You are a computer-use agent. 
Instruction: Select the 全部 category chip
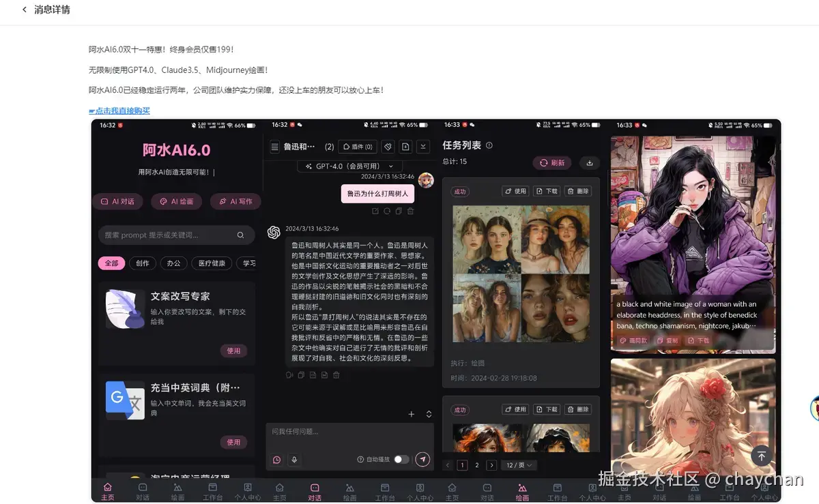(x=111, y=263)
